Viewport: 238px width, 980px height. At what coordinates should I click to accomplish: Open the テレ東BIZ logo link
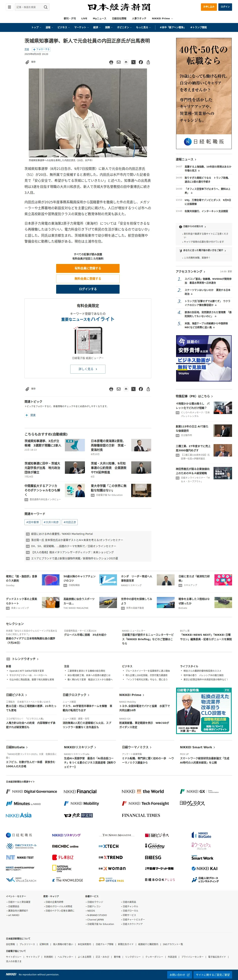tap(63, 858)
